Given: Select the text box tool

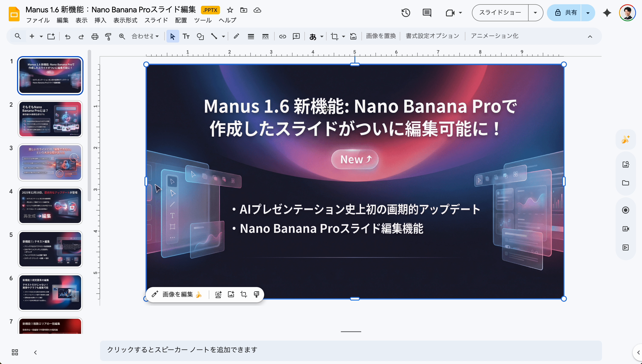Looking at the screenshot, I should [186, 36].
